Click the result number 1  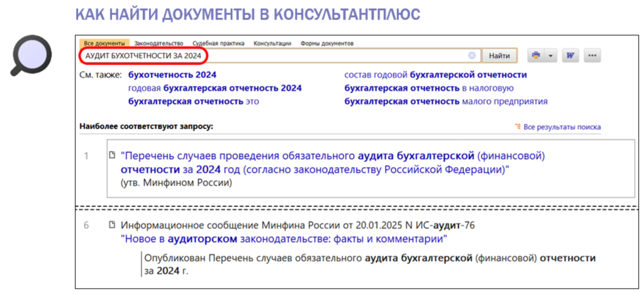pos(86,157)
